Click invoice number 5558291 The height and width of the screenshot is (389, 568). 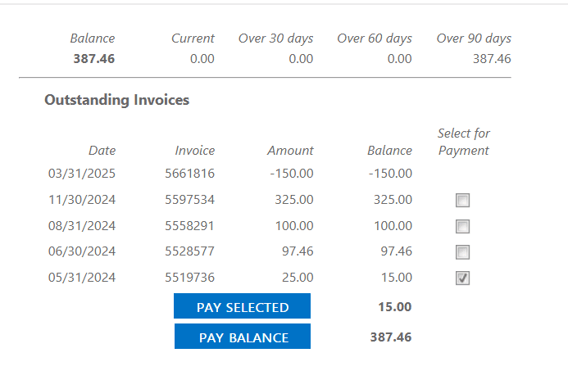[x=189, y=226]
